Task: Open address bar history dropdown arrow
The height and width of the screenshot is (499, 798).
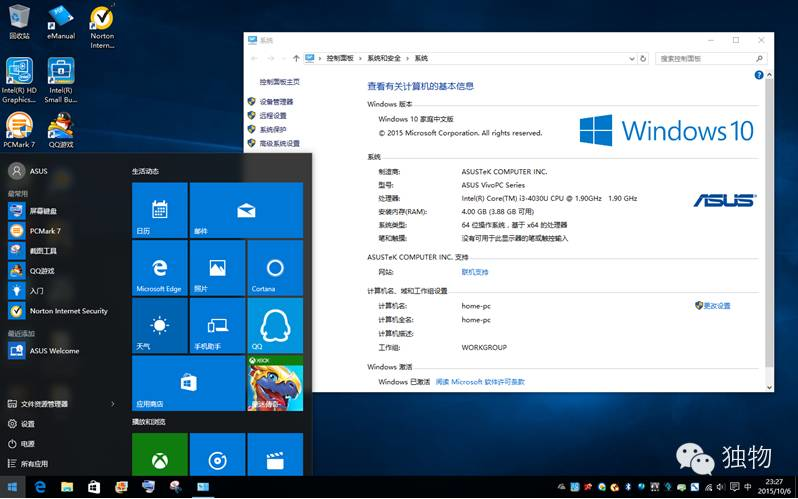Action: (x=634, y=59)
